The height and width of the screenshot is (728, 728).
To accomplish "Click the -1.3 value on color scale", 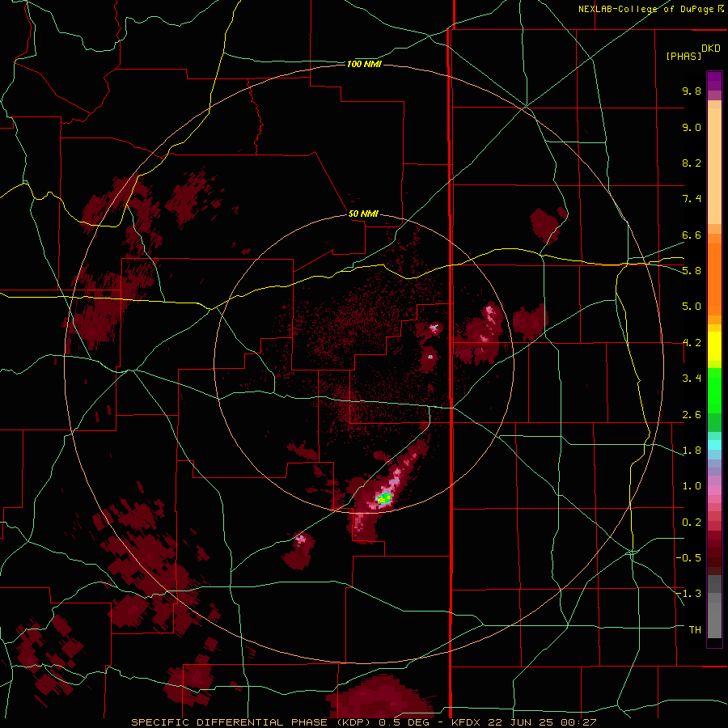I will (x=688, y=594).
